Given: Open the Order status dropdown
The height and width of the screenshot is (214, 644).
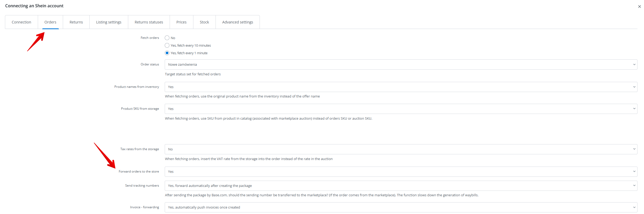Looking at the screenshot, I should coord(401,65).
